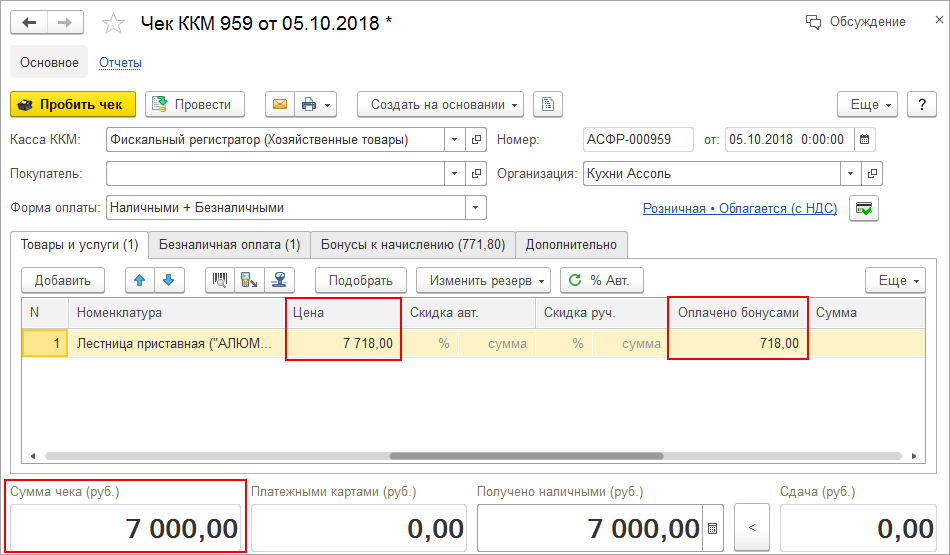The height and width of the screenshot is (555, 950).
Task: Click the Пробить чек button
Action: click(x=73, y=104)
